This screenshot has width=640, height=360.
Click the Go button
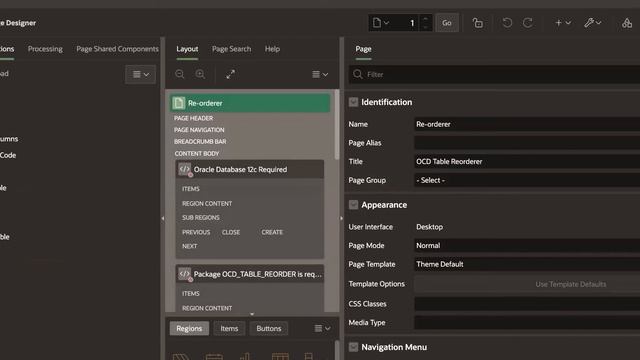click(447, 23)
